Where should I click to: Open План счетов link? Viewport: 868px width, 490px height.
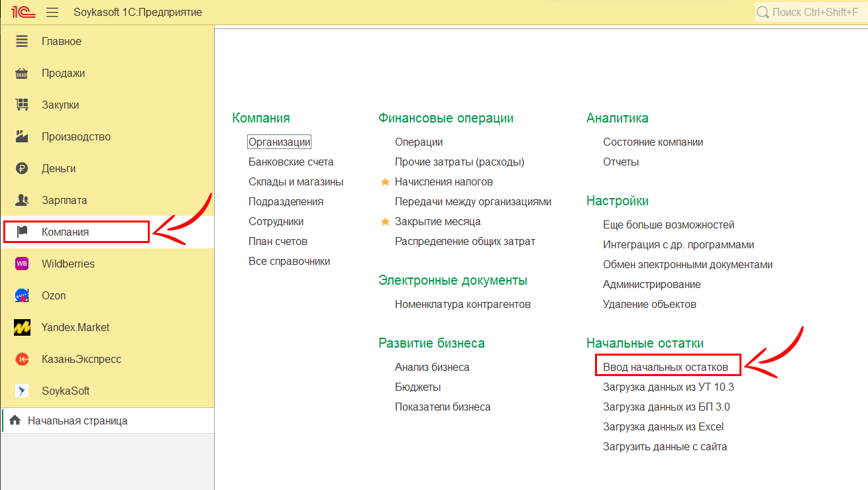coord(278,241)
